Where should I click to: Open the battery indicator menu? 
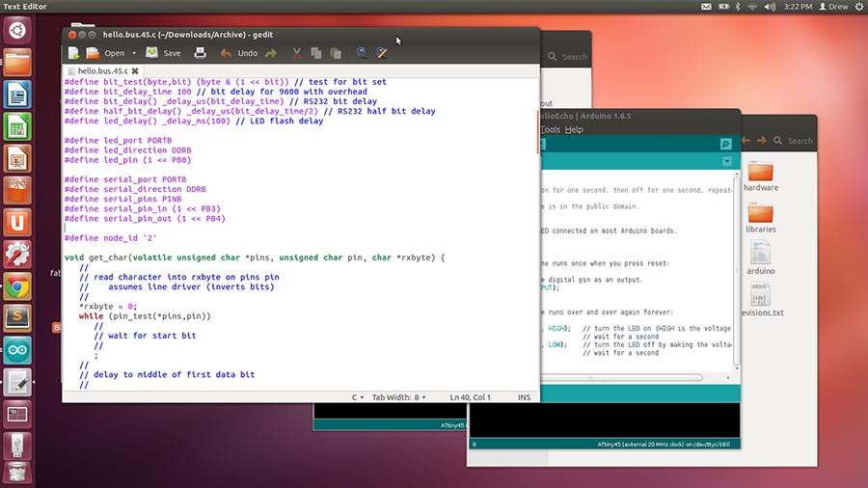coord(723,7)
